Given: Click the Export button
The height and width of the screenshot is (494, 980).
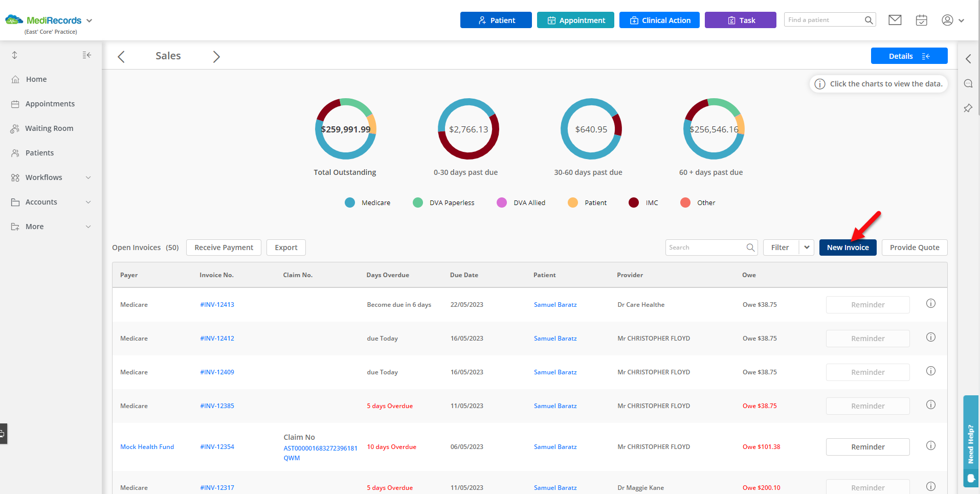Looking at the screenshot, I should click(x=286, y=248).
